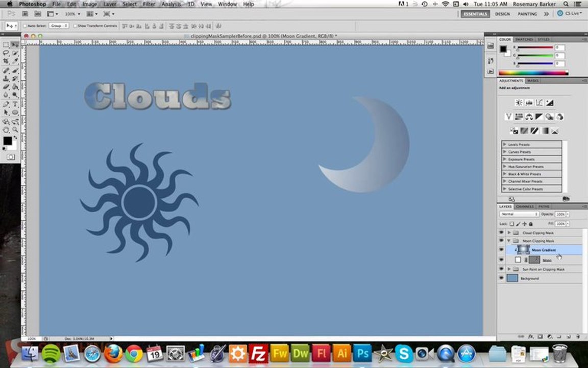Add a Vibrance adjustment
Screen dimensions: 588x368
[508, 117]
